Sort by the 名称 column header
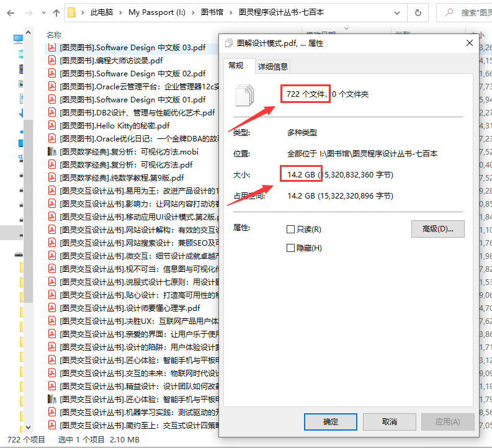This screenshot has width=492, height=448. [x=54, y=35]
